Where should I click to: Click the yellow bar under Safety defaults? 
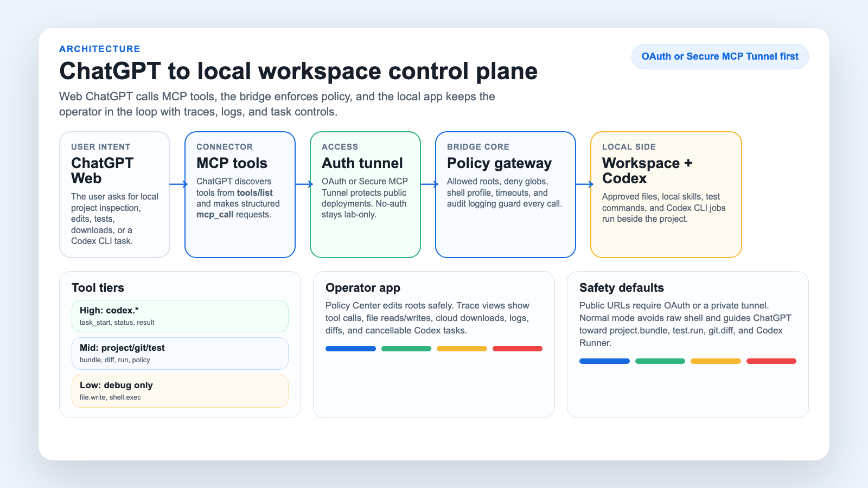[716, 361]
